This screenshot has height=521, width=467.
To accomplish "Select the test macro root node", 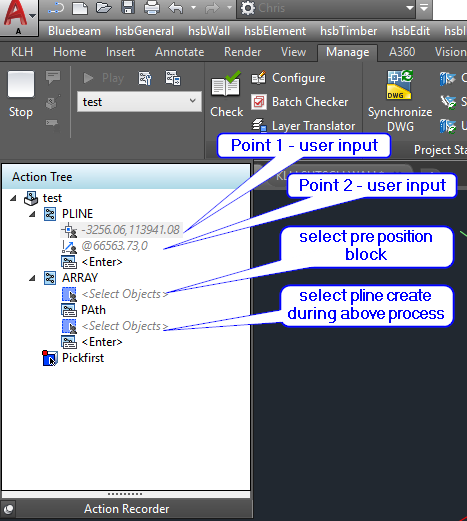I will (52, 198).
